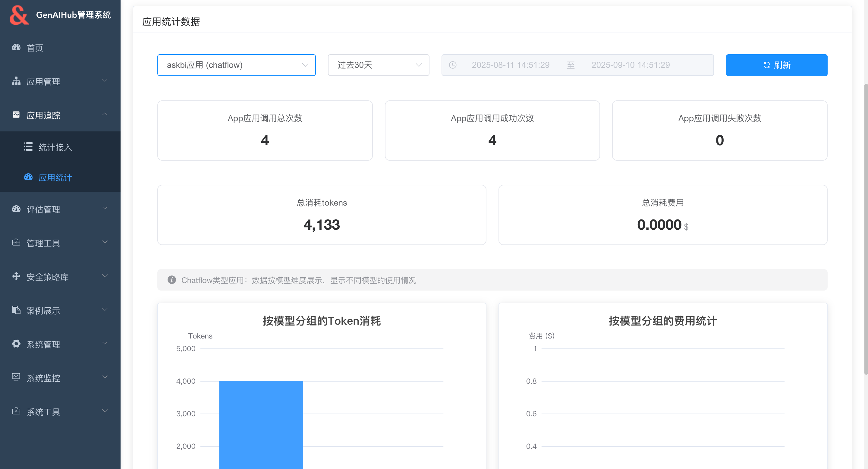Expand the 案例展示 menu chevron

[105, 310]
